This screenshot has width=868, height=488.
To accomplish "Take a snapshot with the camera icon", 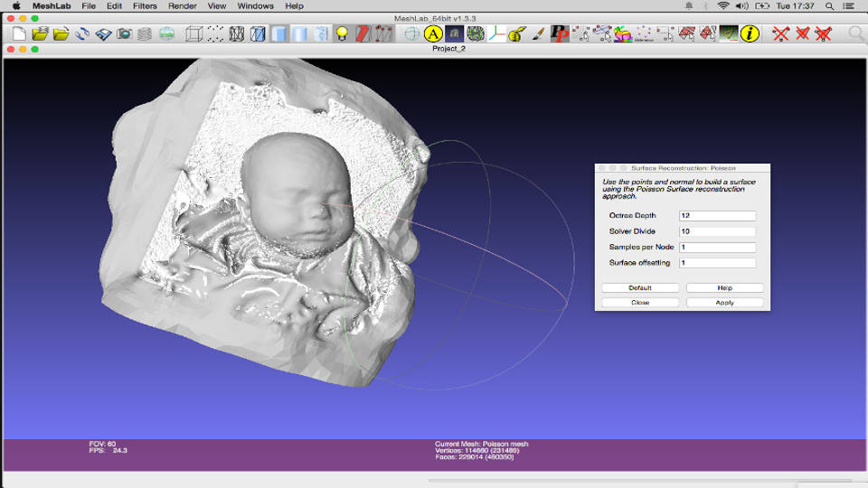I will point(124,34).
